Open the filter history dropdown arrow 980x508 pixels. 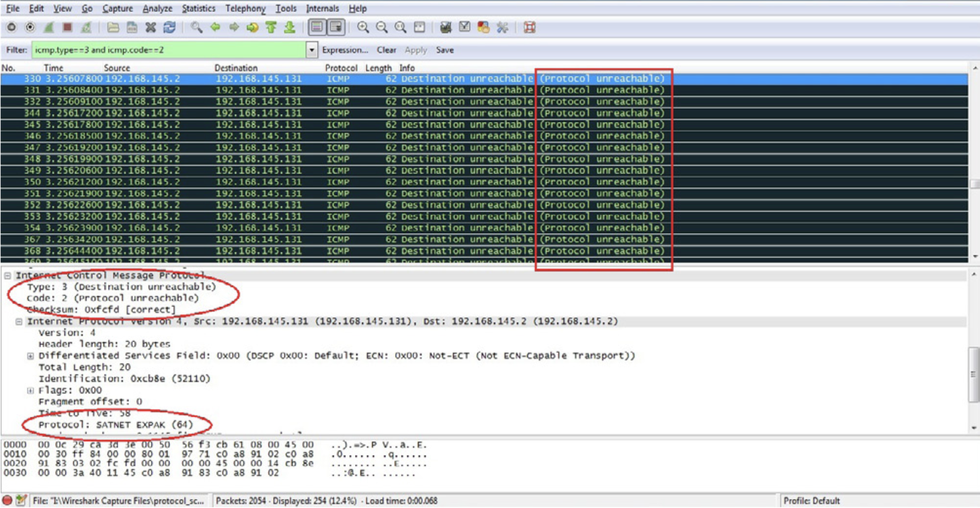tap(311, 50)
